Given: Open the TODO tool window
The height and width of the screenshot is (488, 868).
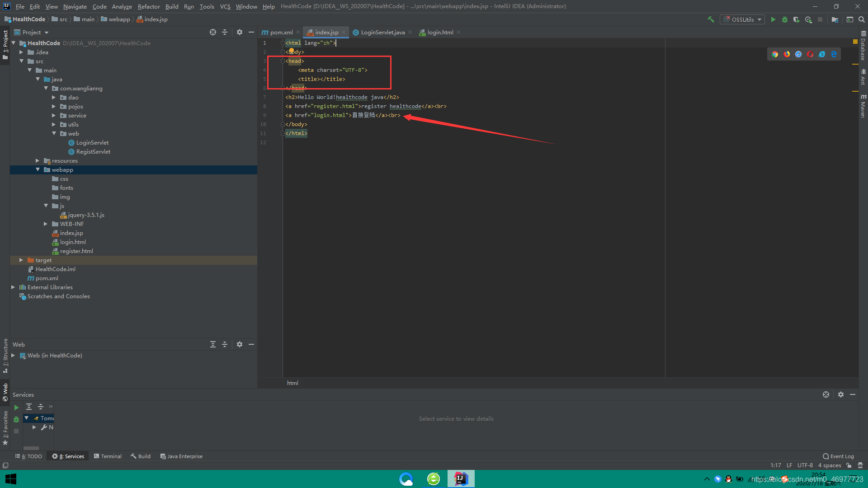Looking at the screenshot, I should coord(28,456).
